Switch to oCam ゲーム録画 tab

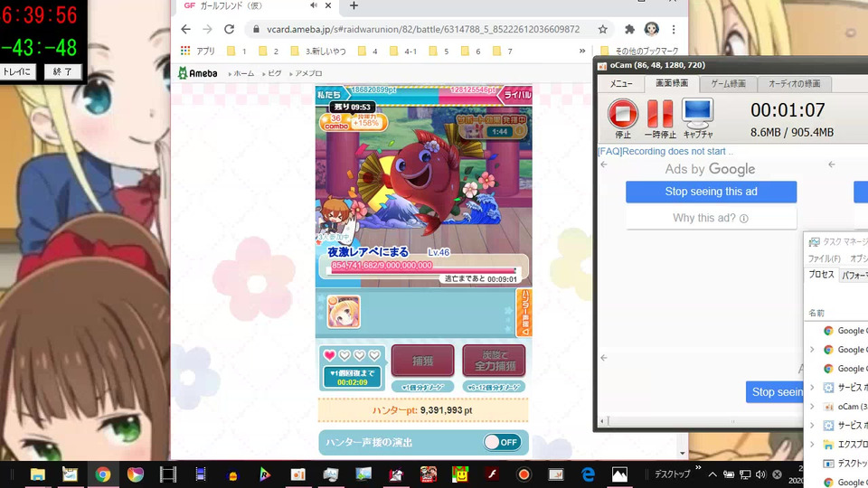(728, 83)
